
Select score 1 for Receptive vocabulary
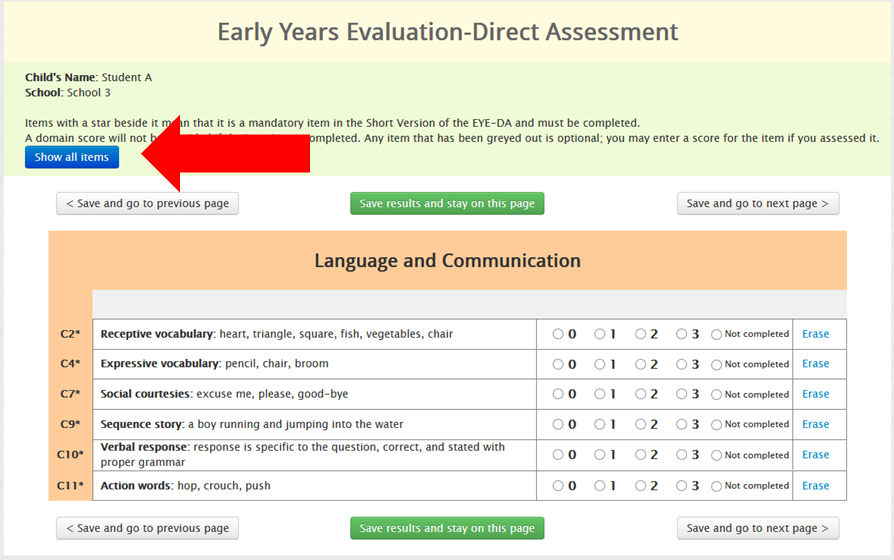point(599,334)
